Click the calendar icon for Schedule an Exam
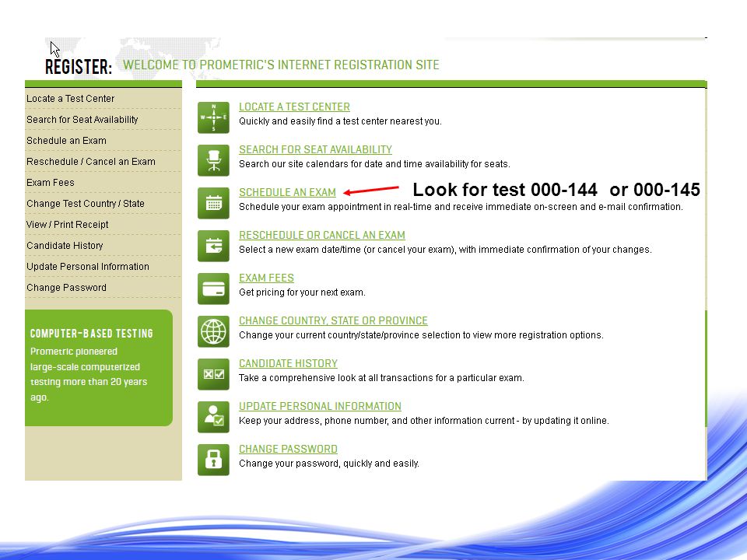Image resolution: width=747 pixels, height=560 pixels. pyautogui.click(x=213, y=203)
